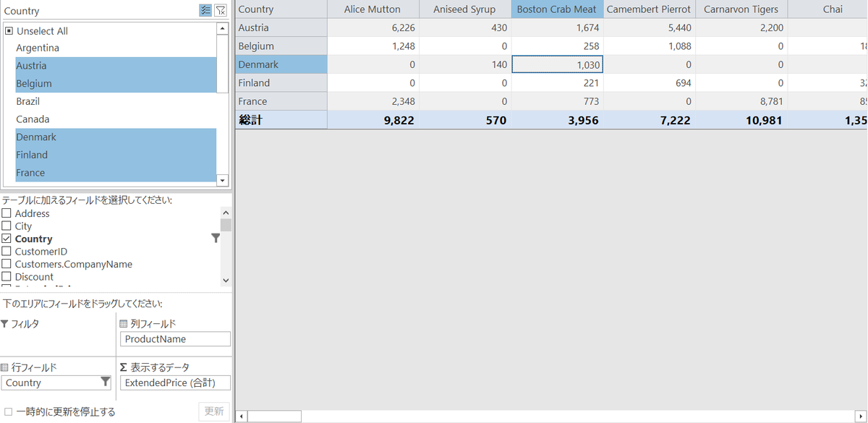Click the row fields grid icon

point(5,367)
